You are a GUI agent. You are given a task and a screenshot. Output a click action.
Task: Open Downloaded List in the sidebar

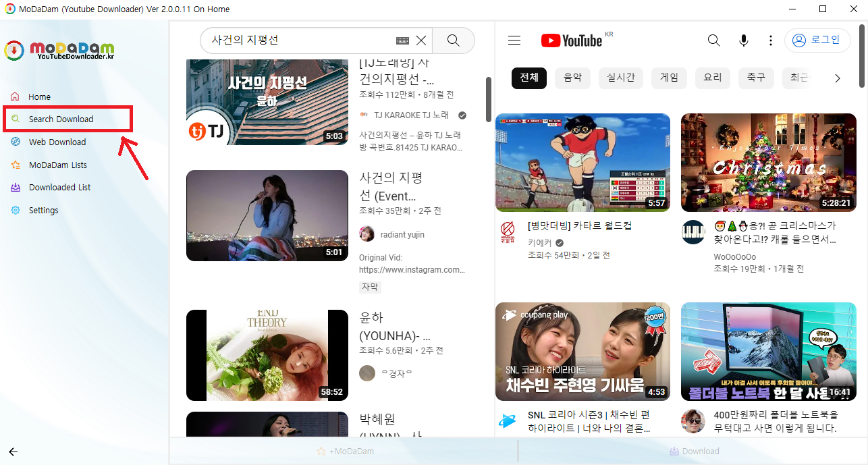coord(59,188)
